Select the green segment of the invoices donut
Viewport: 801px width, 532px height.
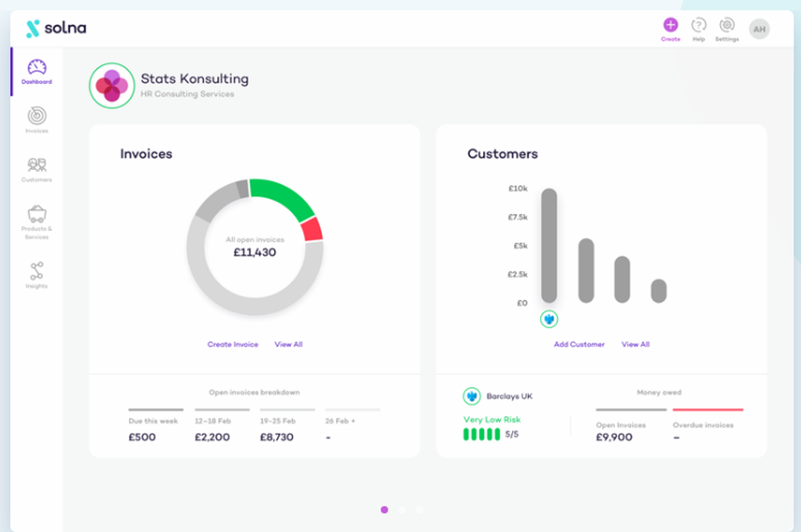[x=284, y=195]
